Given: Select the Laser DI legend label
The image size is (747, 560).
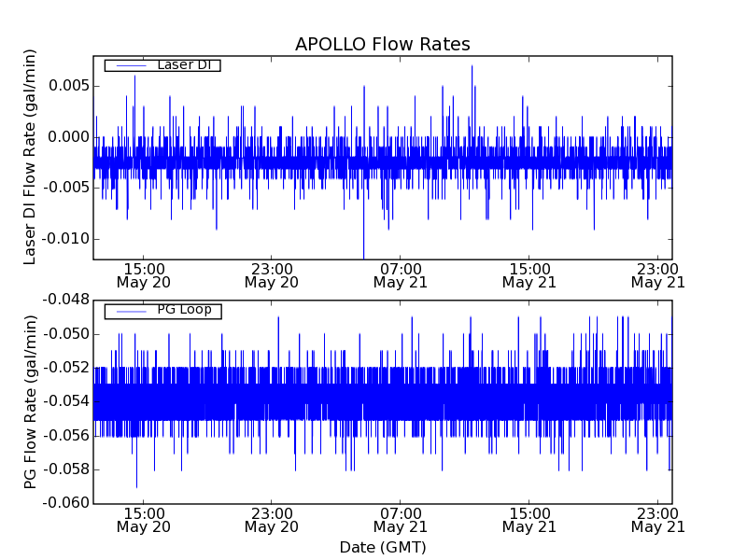Looking at the screenshot, I should [183, 65].
